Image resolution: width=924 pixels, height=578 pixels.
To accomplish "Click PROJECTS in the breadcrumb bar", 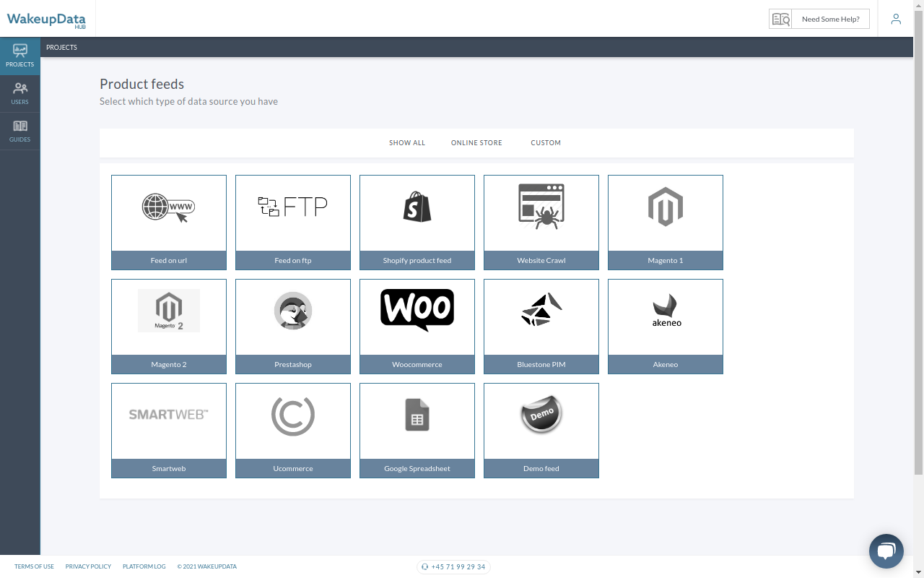I will (x=61, y=47).
